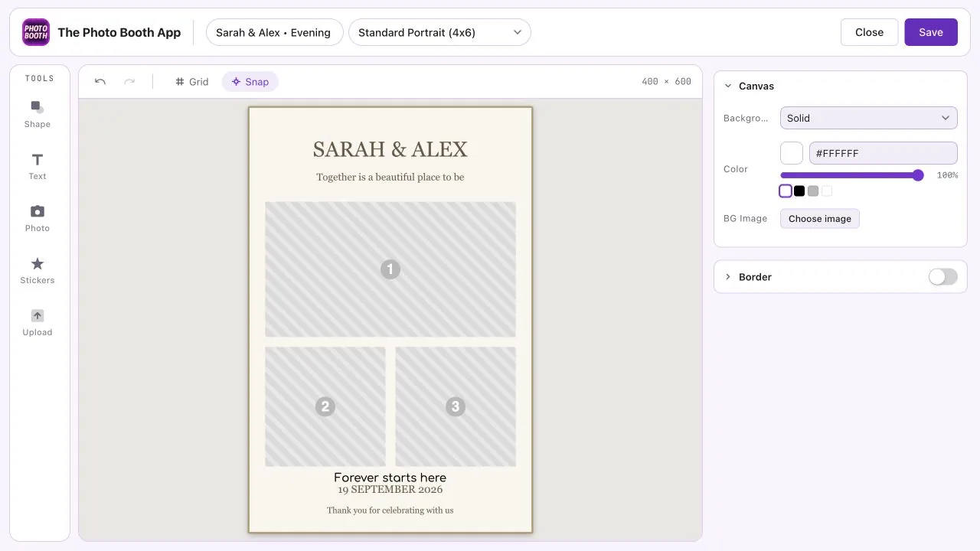Screen dimensions: 980x551
Task: Select the 'Thank you for celebrating with us' text
Action: (390, 510)
